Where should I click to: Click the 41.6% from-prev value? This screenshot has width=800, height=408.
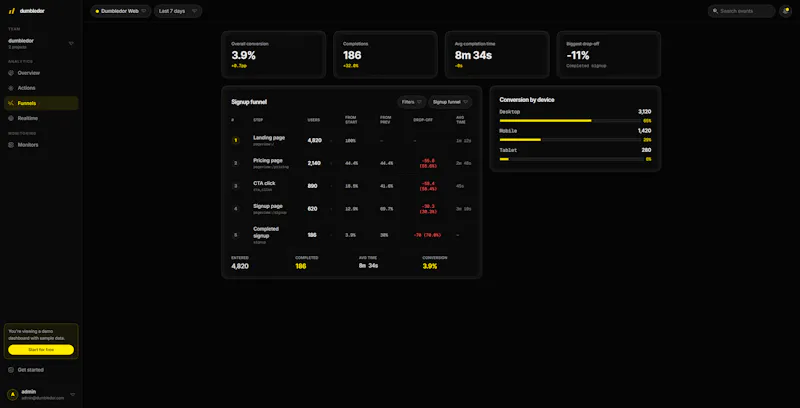[x=386, y=186]
